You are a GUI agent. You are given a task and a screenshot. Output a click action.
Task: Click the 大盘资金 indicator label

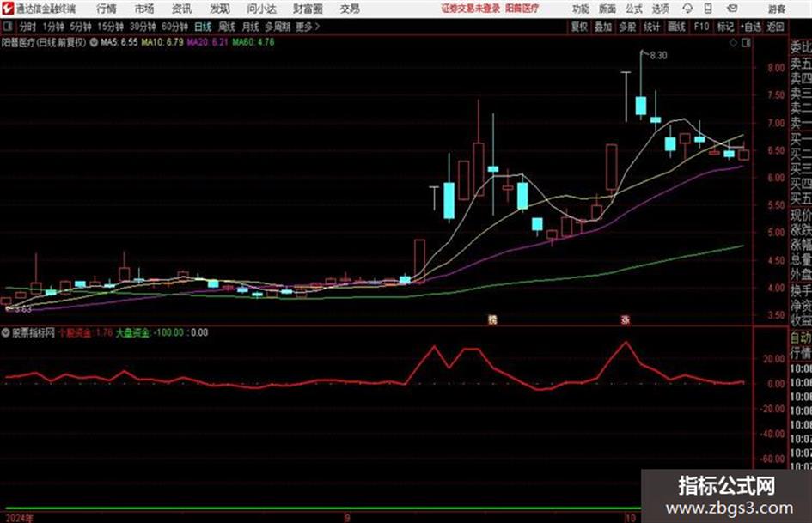pos(132,332)
